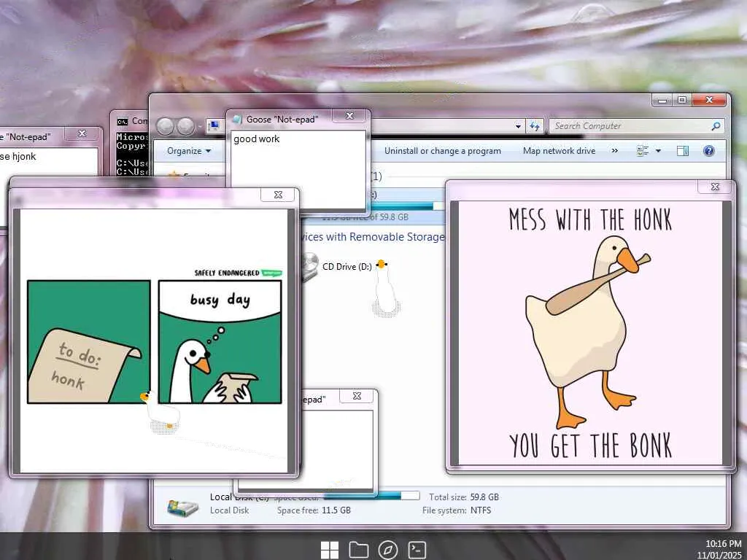Close the "good work" Goose Not-epad
The height and width of the screenshot is (560, 747).
[x=349, y=116]
